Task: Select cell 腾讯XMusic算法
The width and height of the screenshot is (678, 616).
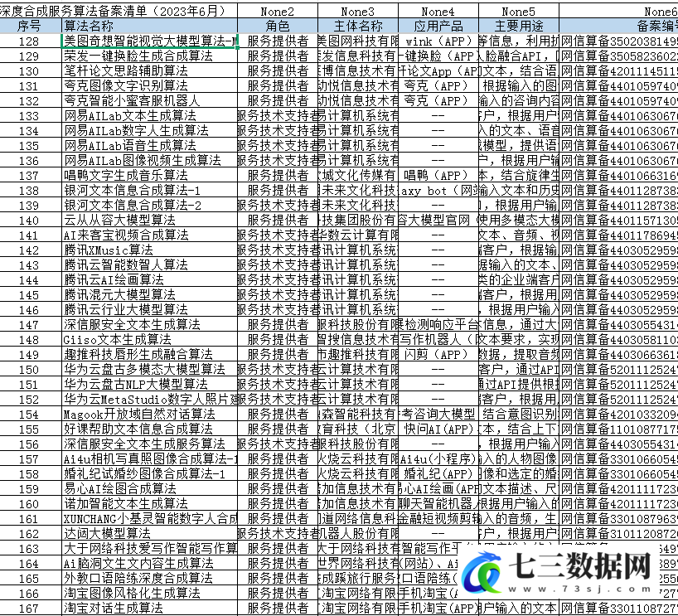Action: point(150,250)
